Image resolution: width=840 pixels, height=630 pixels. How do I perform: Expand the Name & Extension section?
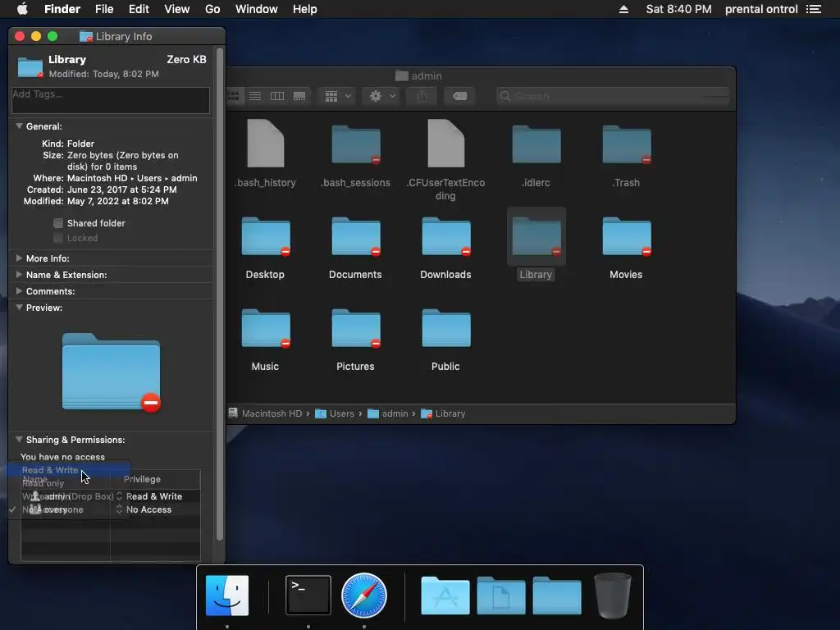[x=20, y=275]
